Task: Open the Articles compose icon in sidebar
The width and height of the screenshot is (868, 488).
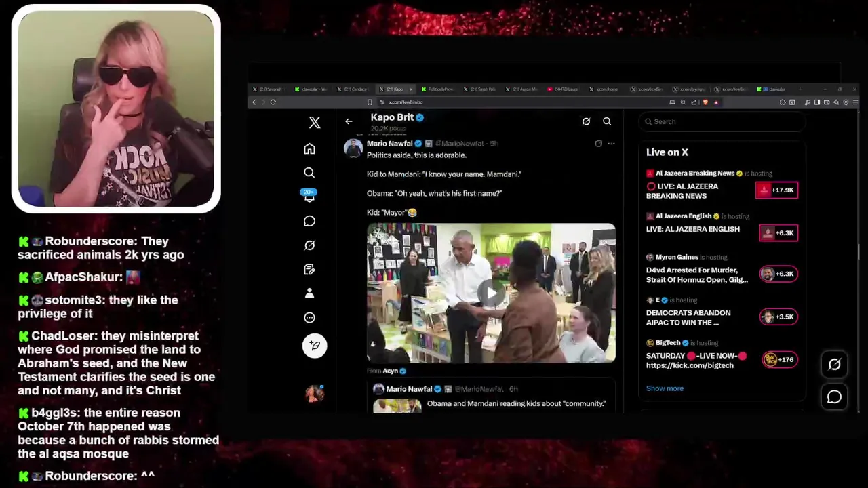Action: [x=309, y=270]
